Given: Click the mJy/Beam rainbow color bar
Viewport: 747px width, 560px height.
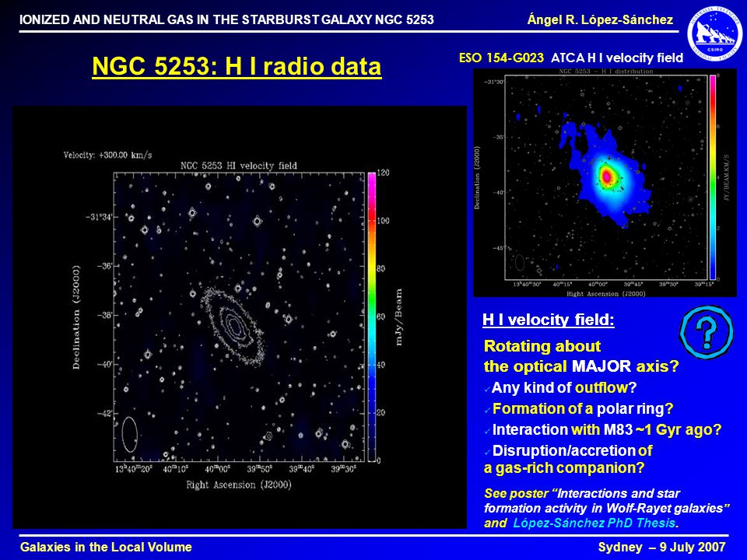Looking at the screenshot, I should 372,317.
